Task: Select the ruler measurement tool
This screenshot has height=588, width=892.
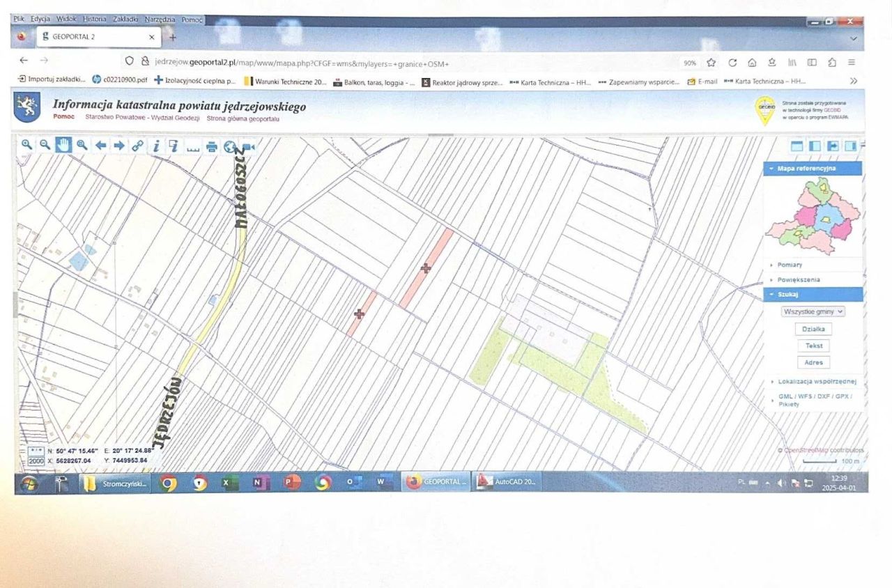Action: (193, 147)
